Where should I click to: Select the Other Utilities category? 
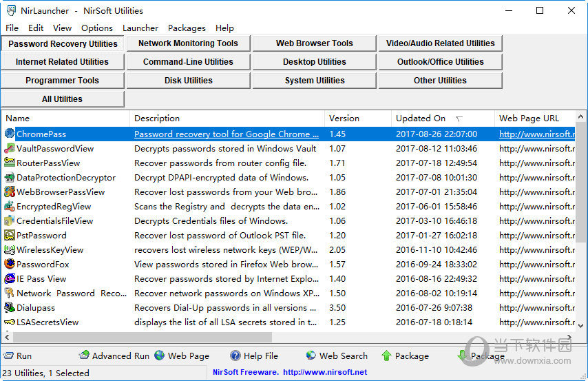[440, 81]
